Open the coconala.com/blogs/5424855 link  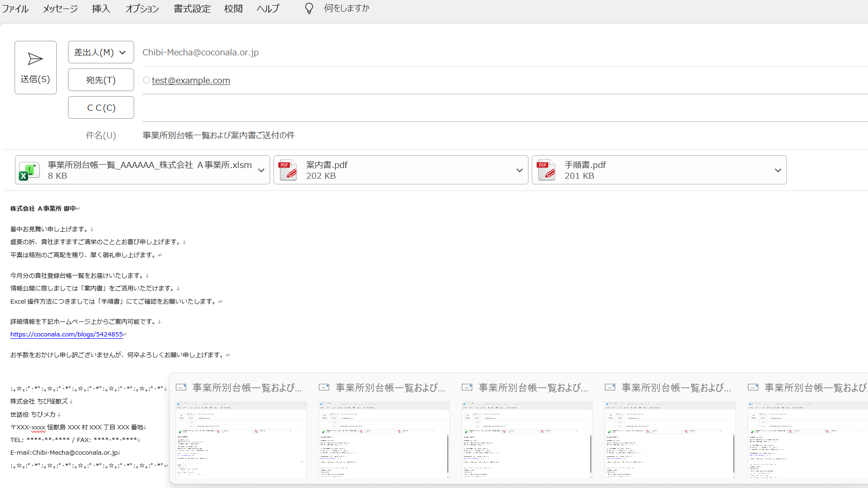(66, 334)
